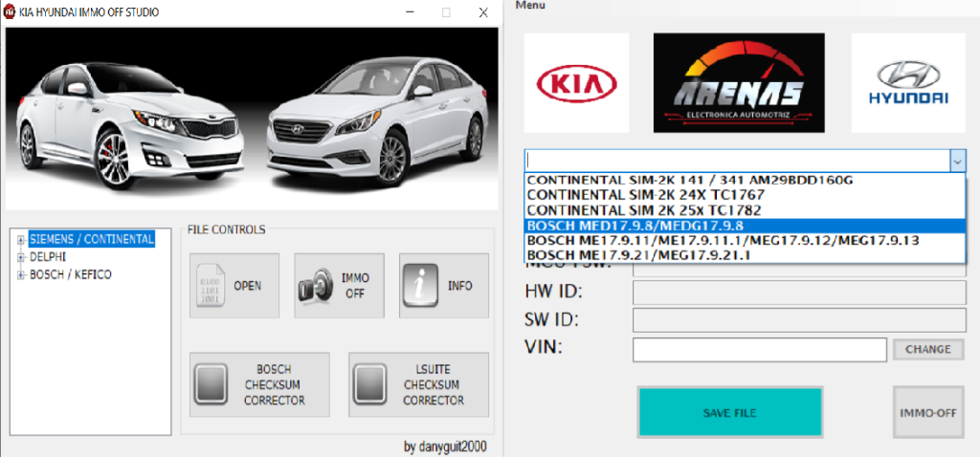Choose BOSCH ME17.9.21/MEG17.9.21.1 option
This screenshot has height=457, width=980.
(x=745, y=255)
